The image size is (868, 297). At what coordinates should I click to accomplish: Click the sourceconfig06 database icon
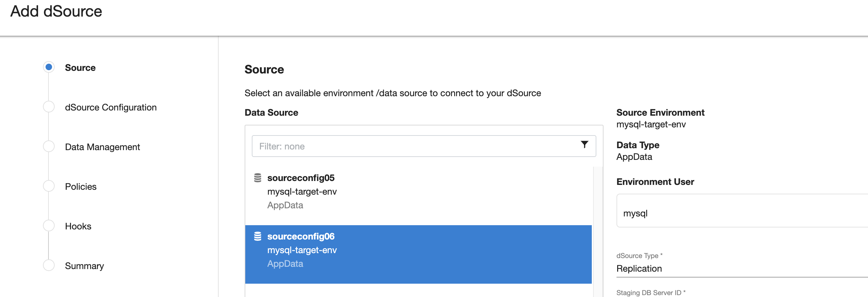tap(257, 236)
